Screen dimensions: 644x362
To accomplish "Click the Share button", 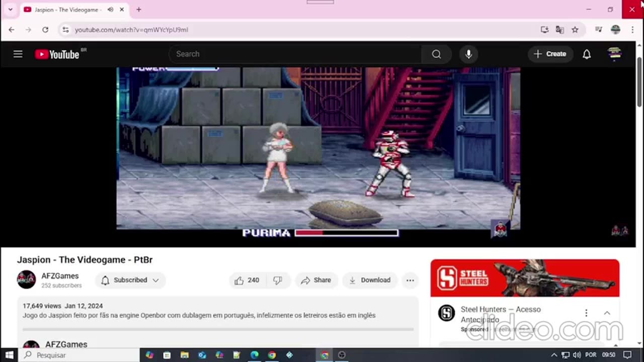I will click(316, 280).
